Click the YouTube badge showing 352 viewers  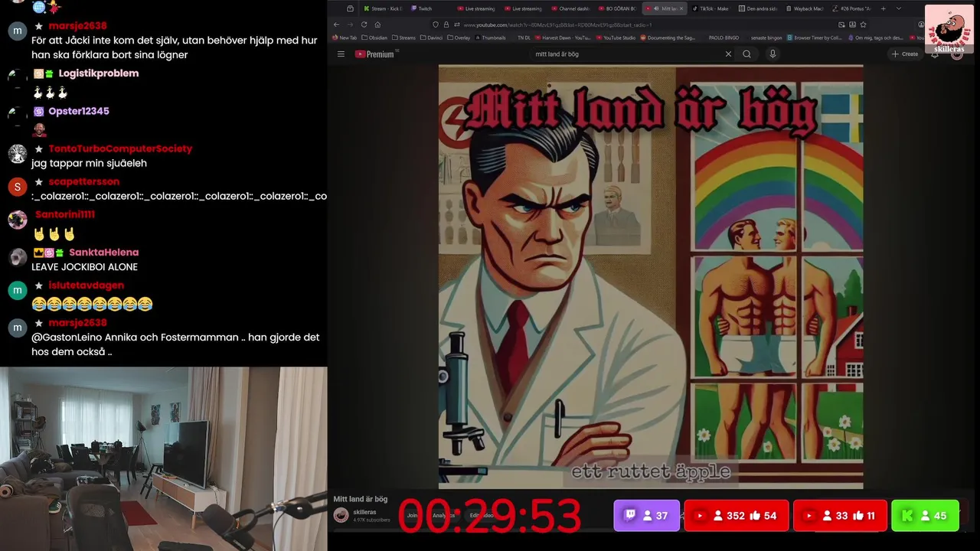point(737,516)
